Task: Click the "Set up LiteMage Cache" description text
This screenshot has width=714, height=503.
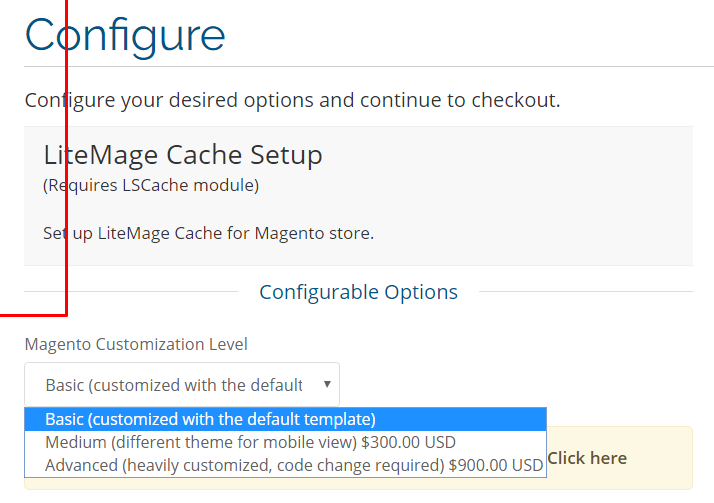Action: [x=209, y=233]
